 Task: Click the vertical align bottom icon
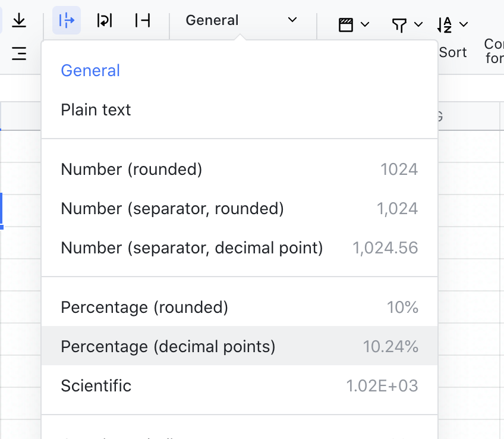click(x=19, y=21)
